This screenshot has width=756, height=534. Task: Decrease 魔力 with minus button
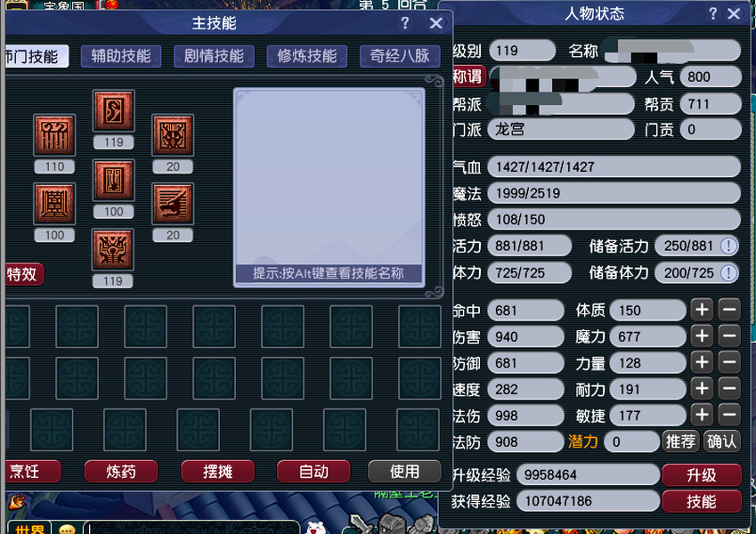tap(729, 336)
